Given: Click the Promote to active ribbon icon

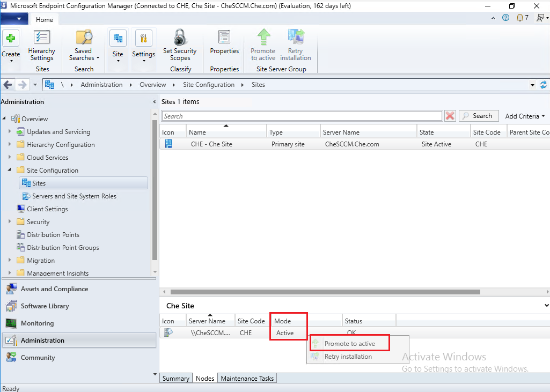Looking at the screenshot, I should click(x=263, y=37).
